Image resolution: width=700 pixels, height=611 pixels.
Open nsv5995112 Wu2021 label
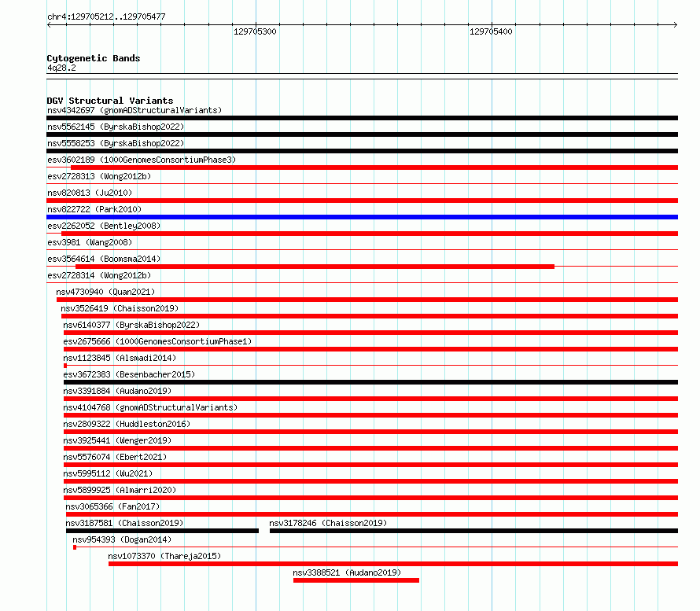pyautogui.click(x=108, y=473)
